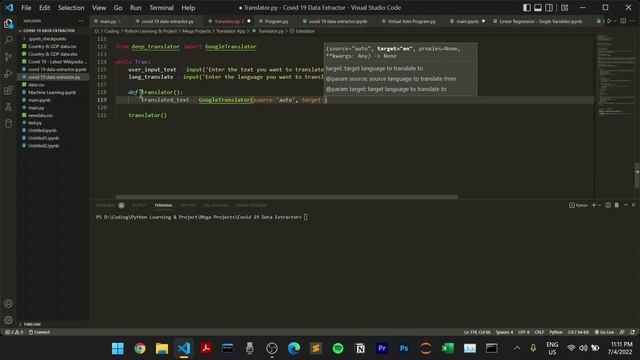Open the Explorer view in activity bar
The width and height of the screenshot is (640, 360).
pos(8,24)
